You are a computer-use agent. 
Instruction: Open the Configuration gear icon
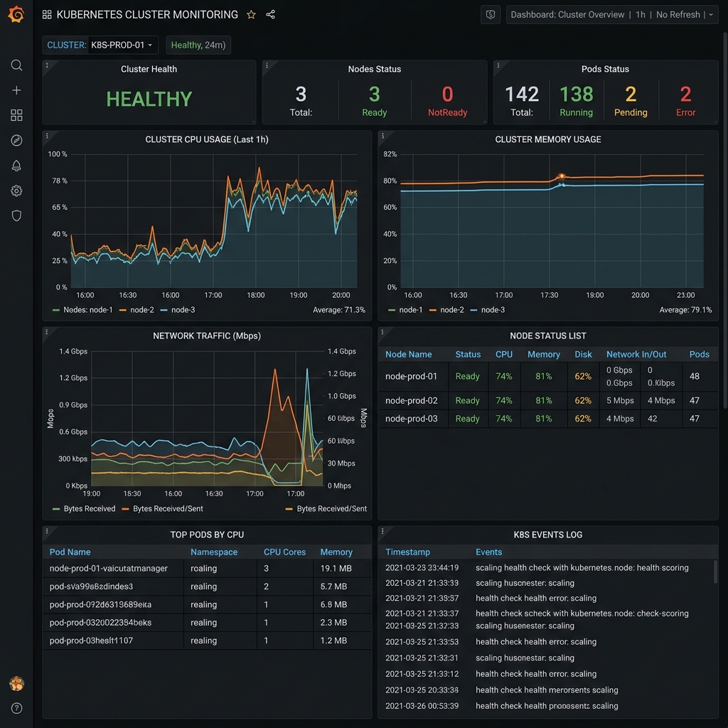click(16, 191)
